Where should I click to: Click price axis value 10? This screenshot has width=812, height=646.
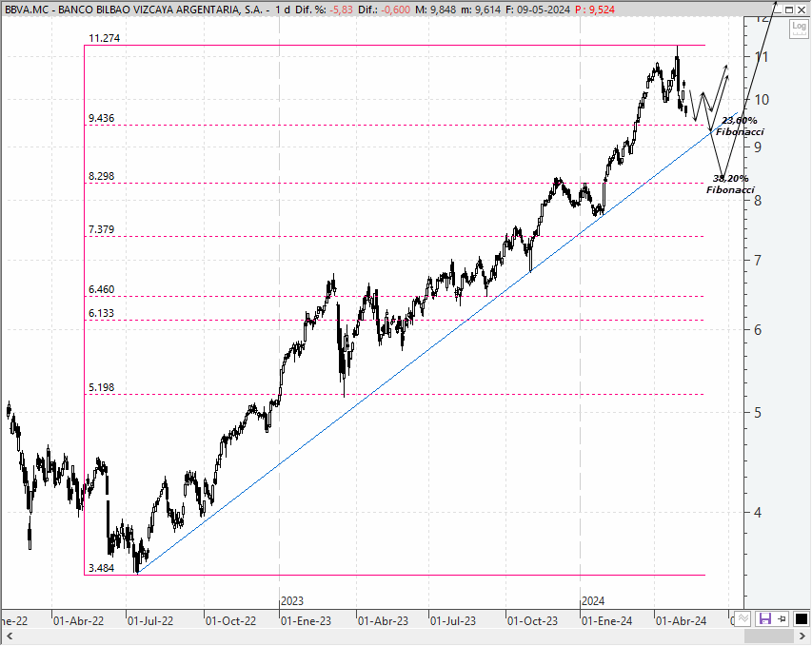762,99
